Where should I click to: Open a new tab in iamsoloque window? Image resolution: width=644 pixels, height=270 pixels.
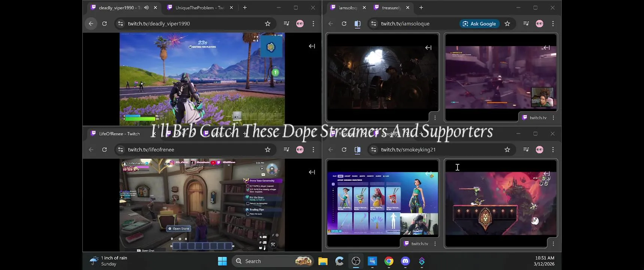point(421,7)
